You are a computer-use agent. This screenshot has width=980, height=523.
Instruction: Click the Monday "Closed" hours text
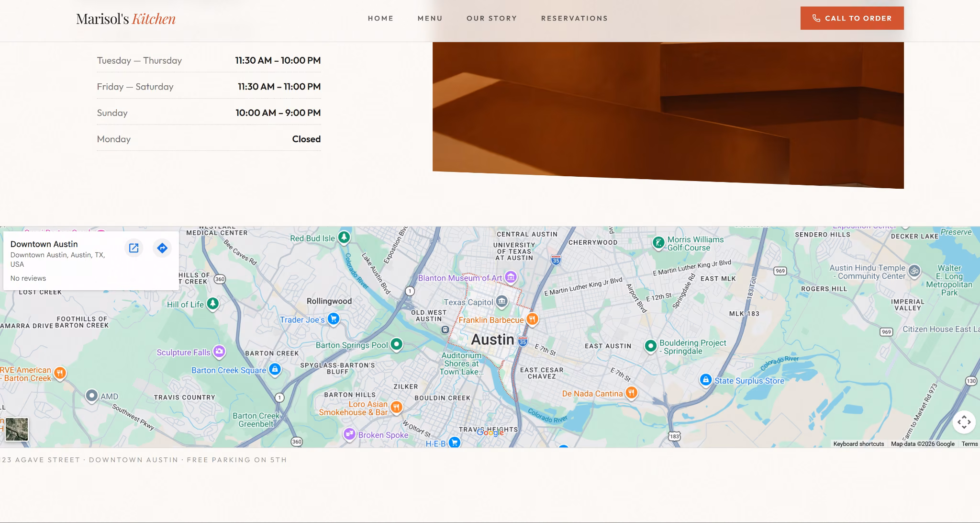coord(306,139)
